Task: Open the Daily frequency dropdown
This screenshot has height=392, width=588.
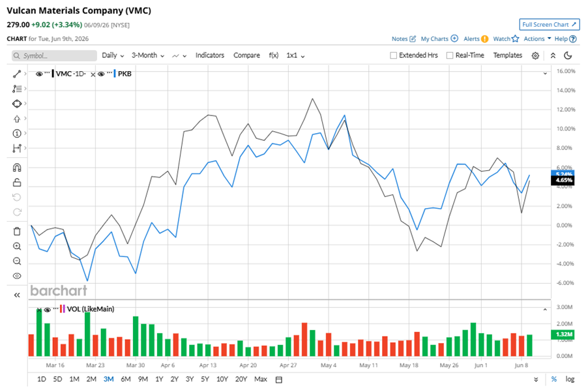Action: tap(113, 55)
